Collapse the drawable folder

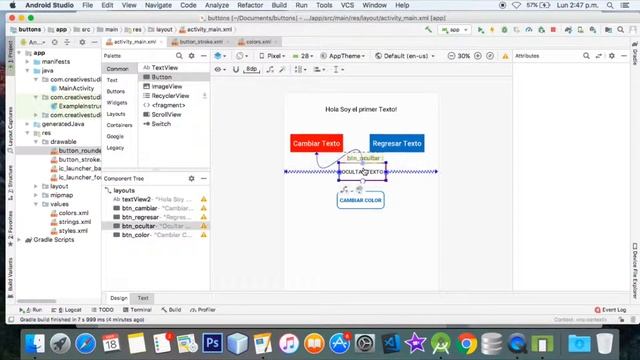36,142
